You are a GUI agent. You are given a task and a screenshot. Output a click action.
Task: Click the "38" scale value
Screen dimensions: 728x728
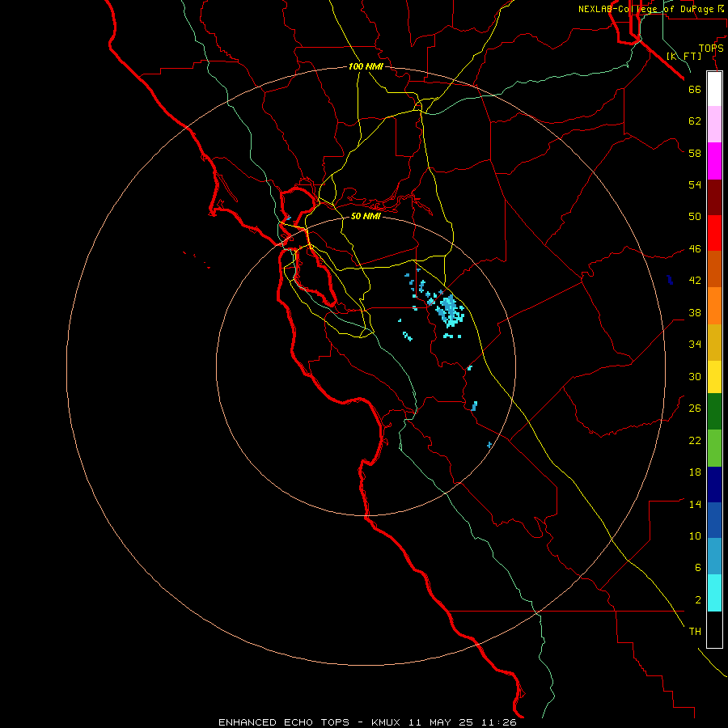pyautogui.click(x=695, y=312)
